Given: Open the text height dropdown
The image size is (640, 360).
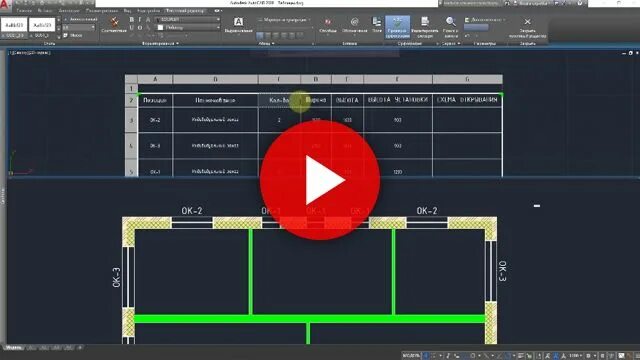Looking at the screenshot, I should [x=79, y=27].
